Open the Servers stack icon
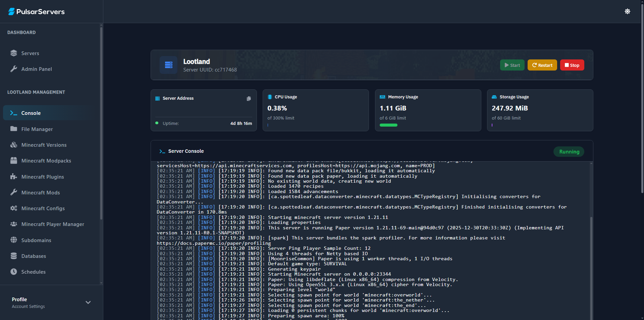The width and height of the screenshot is (644, 320). 14,53
